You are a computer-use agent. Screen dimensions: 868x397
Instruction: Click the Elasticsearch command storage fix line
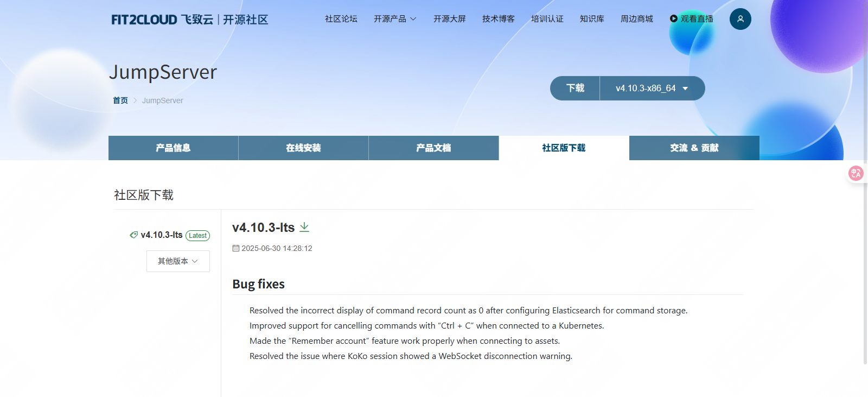click(x=468, y=311)
